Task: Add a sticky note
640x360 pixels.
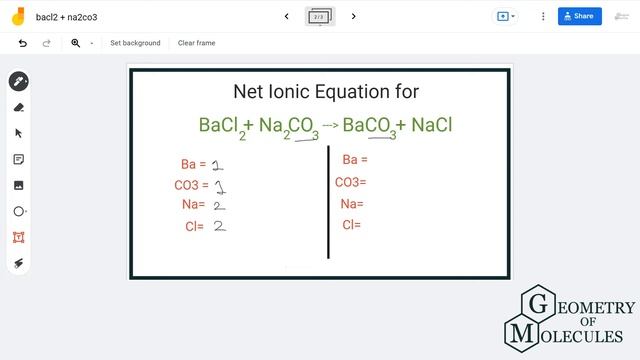Action: (x=19, y=159)
